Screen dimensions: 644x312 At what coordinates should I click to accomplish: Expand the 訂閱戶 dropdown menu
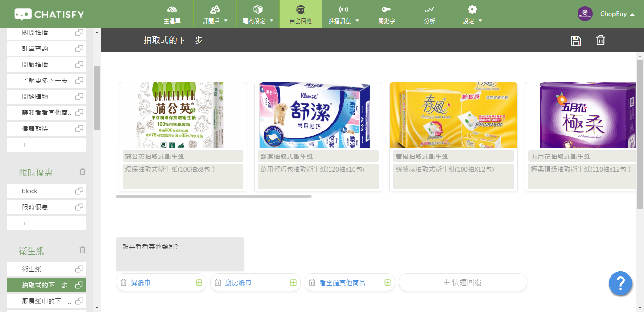215,14
